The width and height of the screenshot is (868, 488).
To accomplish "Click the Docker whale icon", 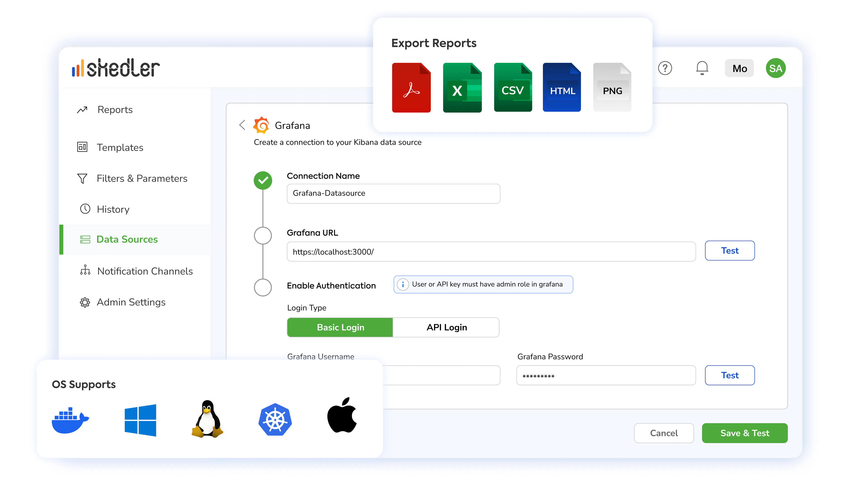I will pyautogui.click(x=70, y=420).
